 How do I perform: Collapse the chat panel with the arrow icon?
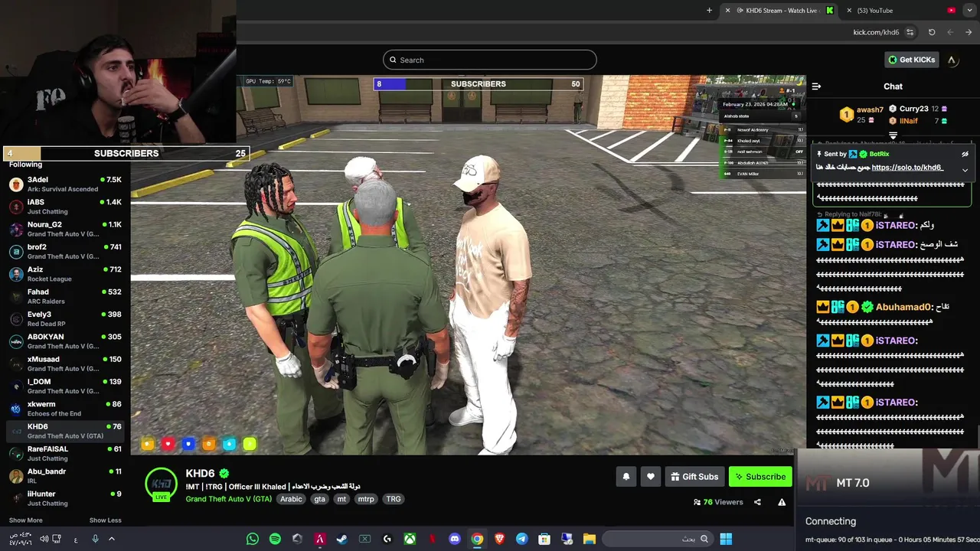click(x=816, y=86)
